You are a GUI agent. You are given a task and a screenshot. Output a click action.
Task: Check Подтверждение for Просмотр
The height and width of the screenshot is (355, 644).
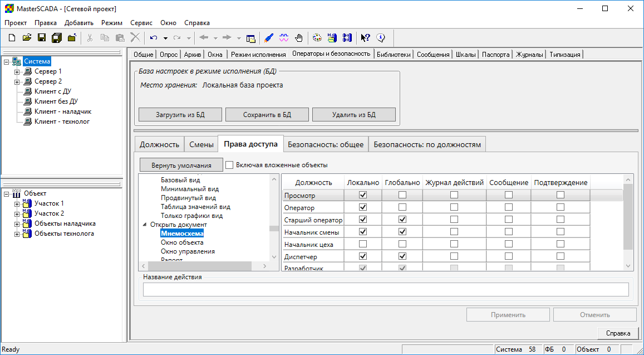coord(560,195)
